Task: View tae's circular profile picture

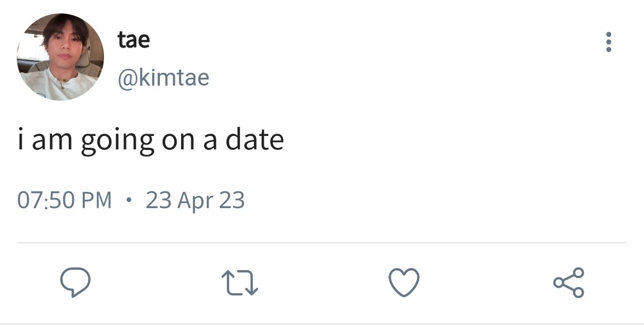Action: (x=60, y=57)
